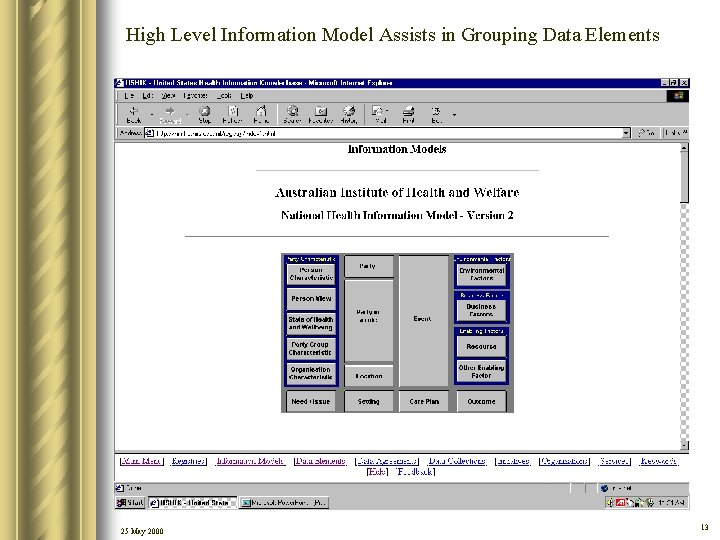Click the Outcome box

click(x=481, y=401)
